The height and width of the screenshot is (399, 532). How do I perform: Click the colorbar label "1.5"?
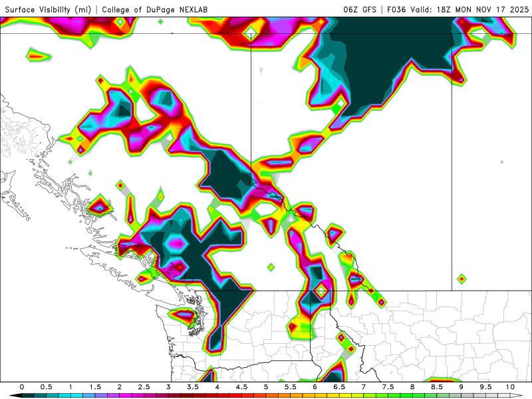click(95, 387)
